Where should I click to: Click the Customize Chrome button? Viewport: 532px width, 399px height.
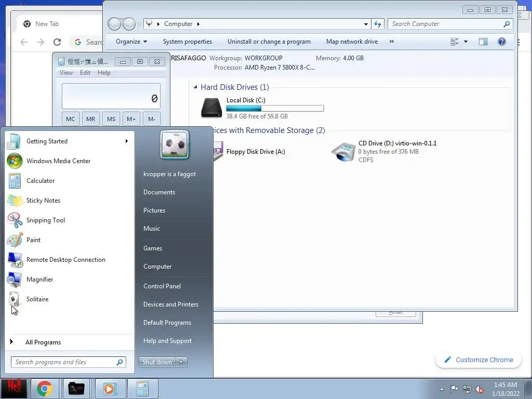[x=478, y=360]
